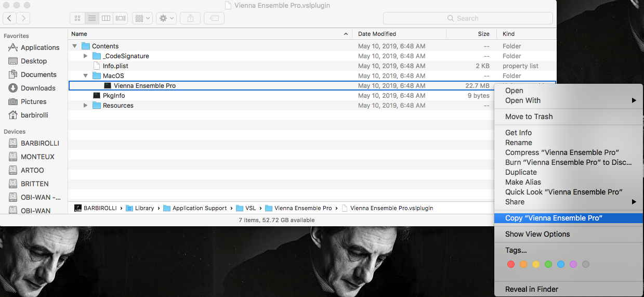644x297 pixels.
Task: Expand the Resources folder
Action: pyautogui.click(x=86, y=106)
